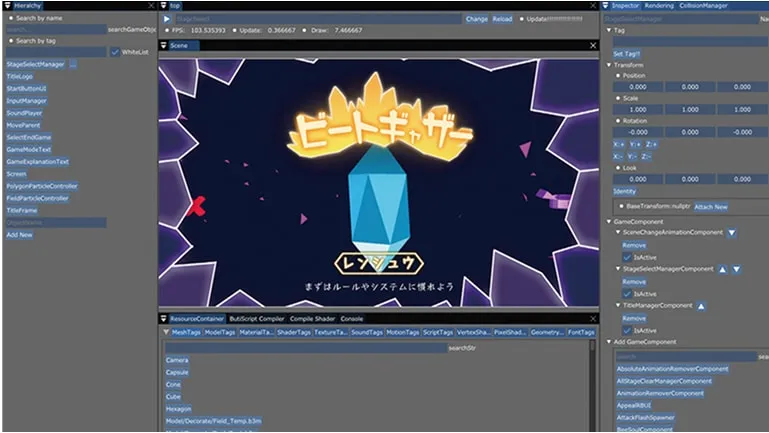This screenshot has height=433, width=769.
Task: Open the ResourceContainer panel dock menu icon
Action: tap(163, 319)
